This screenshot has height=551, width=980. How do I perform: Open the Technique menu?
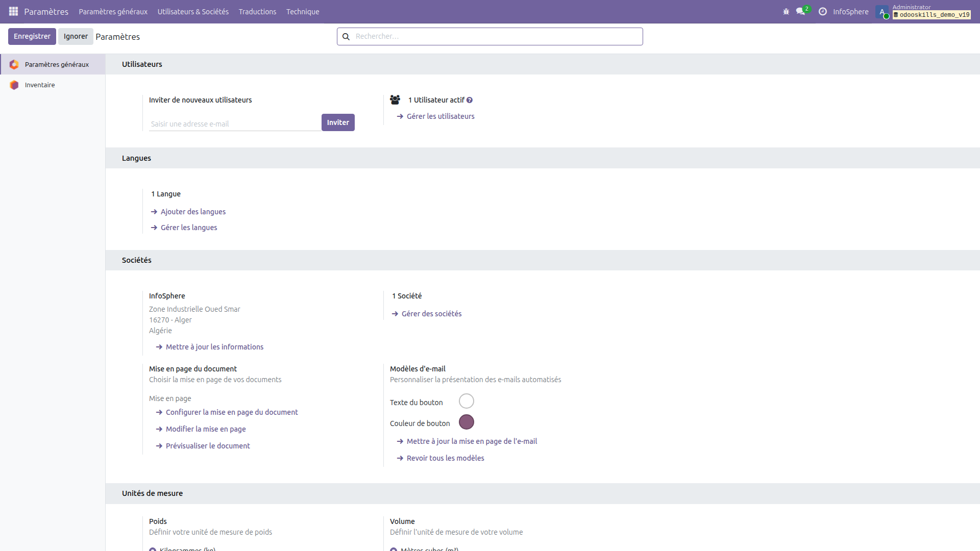tap(302, 11)
